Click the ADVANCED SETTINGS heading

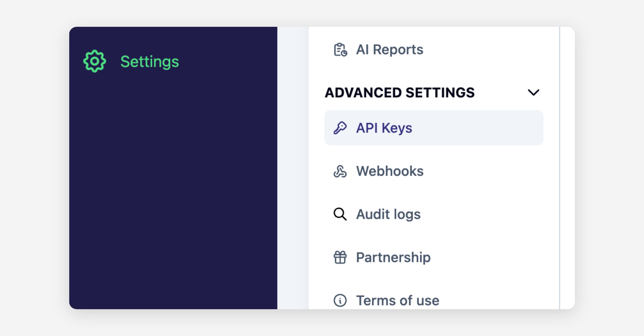tap(400, 93)
